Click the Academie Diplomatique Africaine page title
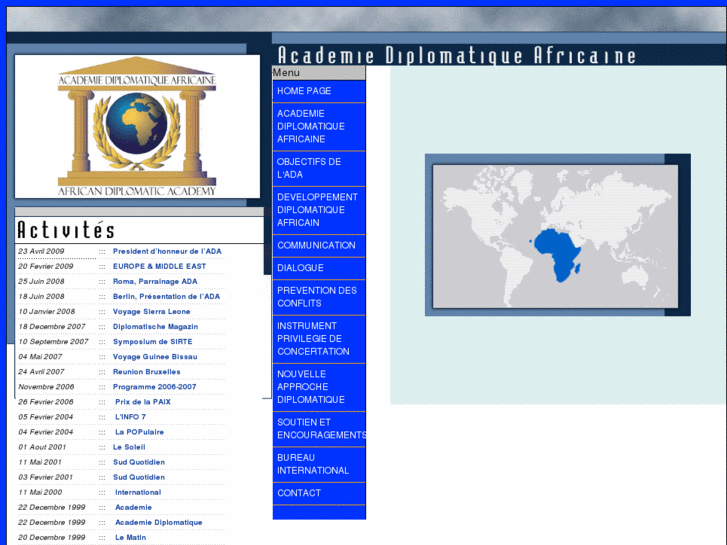The image size is (727, 545). click(457, 55)
